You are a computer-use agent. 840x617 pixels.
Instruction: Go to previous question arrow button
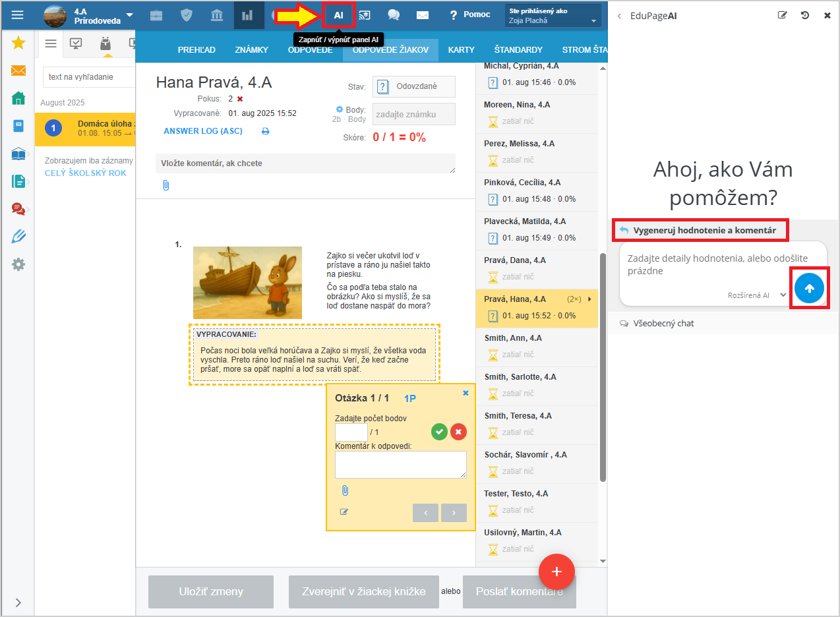tap(425, 513)
